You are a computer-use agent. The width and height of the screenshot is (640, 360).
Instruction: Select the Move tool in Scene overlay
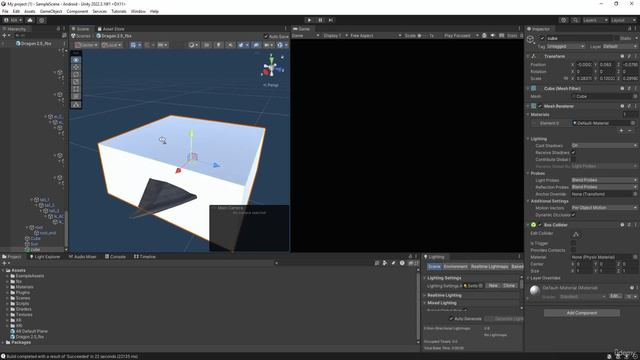[76, 67]
